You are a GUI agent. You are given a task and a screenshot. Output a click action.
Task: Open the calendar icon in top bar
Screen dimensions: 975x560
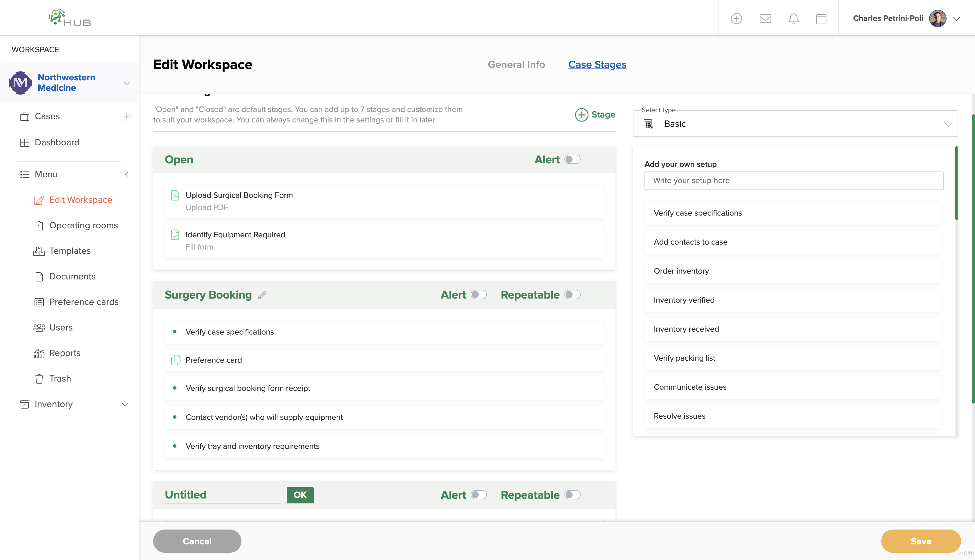(821, 19)
